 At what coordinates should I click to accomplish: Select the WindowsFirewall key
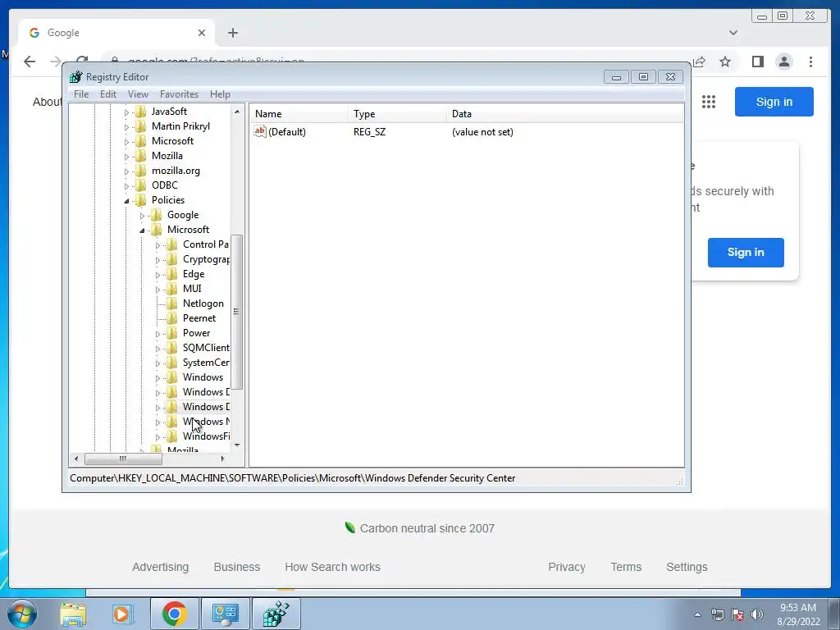[x=206, y=436]
